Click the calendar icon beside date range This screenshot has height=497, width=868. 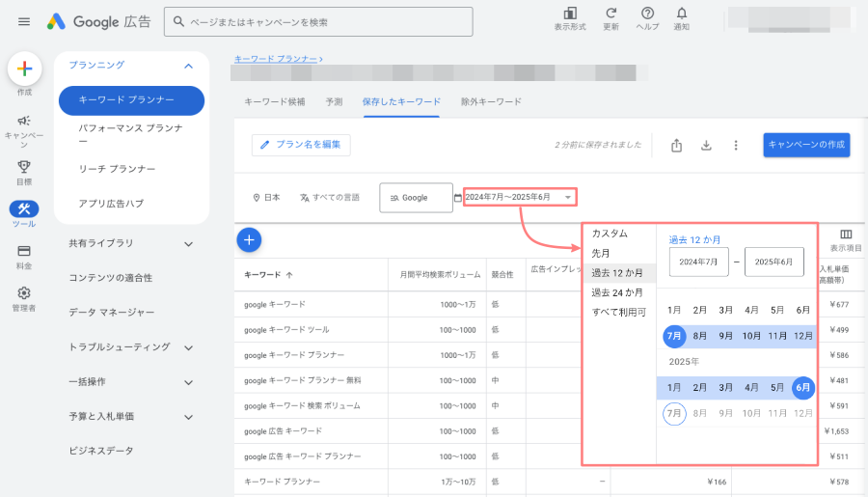click(x=458, y=198)
